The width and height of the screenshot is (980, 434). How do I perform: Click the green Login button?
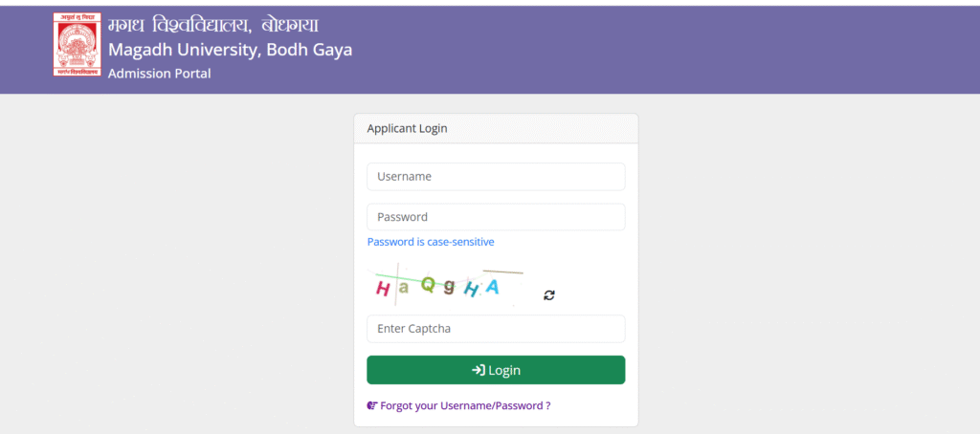coord(496,370)
